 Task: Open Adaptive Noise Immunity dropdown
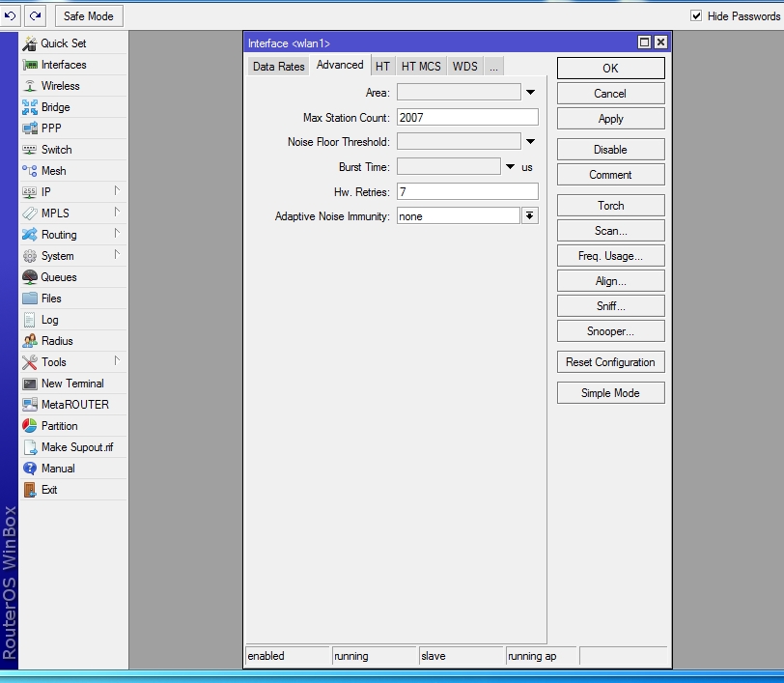pos(529,216)
